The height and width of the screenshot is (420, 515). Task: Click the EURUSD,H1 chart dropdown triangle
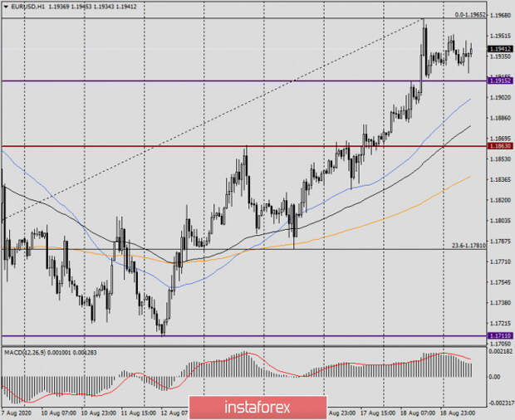(x=6, y=7)
